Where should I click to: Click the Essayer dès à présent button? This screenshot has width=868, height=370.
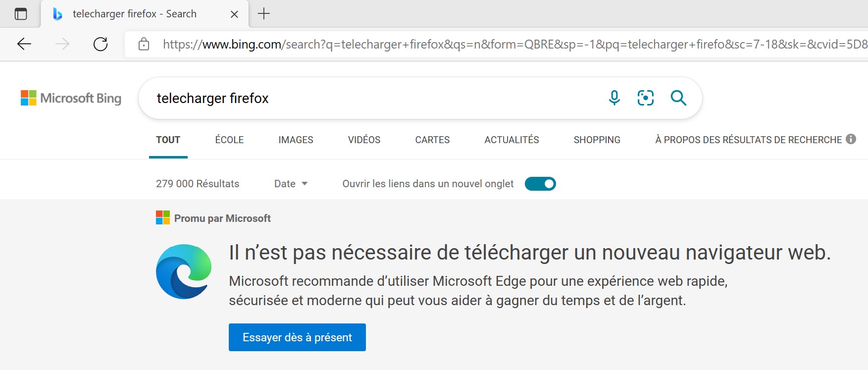(297, 337)
